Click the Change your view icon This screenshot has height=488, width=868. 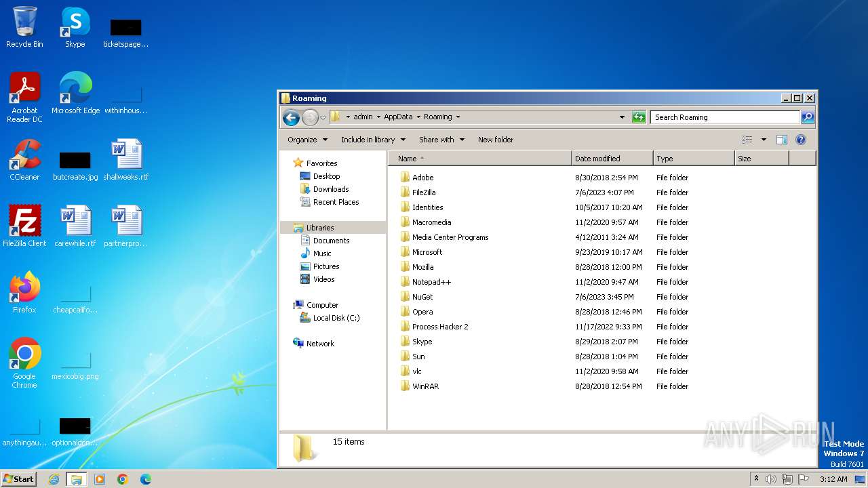[747, 140]
